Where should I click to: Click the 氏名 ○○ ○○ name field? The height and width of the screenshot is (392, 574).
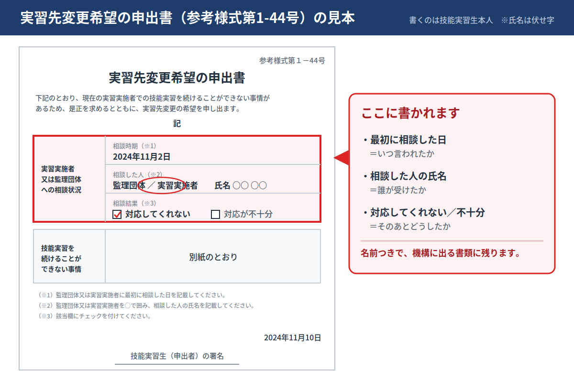[241, 185]
